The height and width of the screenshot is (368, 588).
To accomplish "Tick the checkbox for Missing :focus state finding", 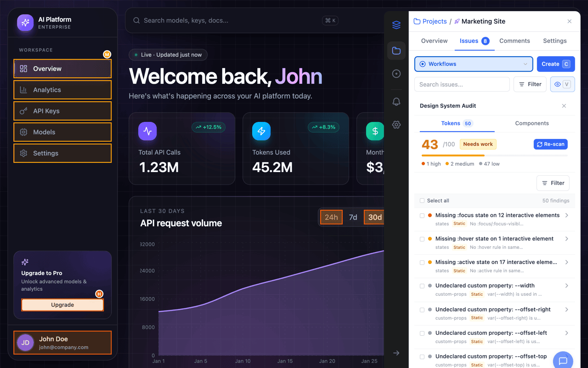I will point(422,215).
